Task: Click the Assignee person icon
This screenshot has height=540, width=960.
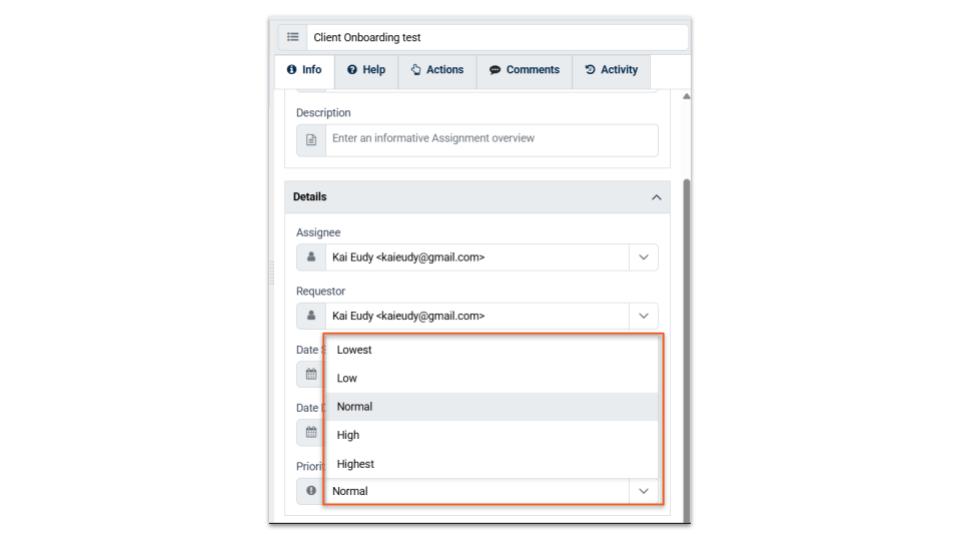Action: click(x=311, y=258)
